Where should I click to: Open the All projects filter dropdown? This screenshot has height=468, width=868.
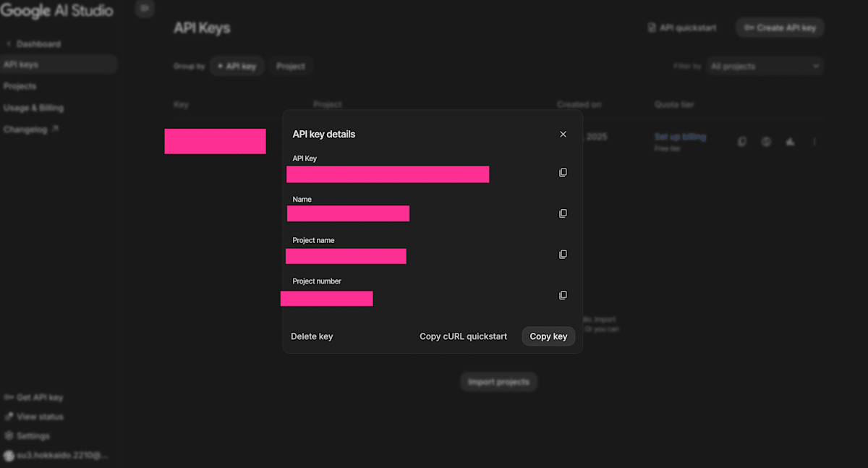pos(765,66)
